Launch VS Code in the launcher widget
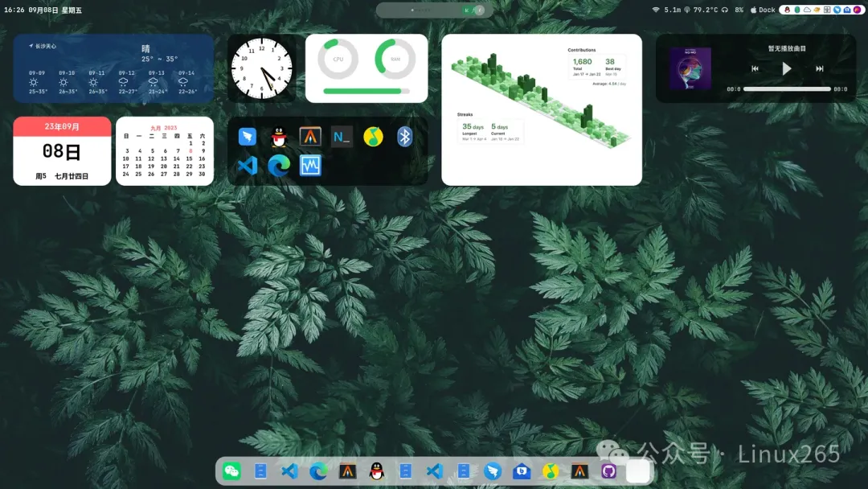Viewport: 868px width, 489px height. point(248,166)
